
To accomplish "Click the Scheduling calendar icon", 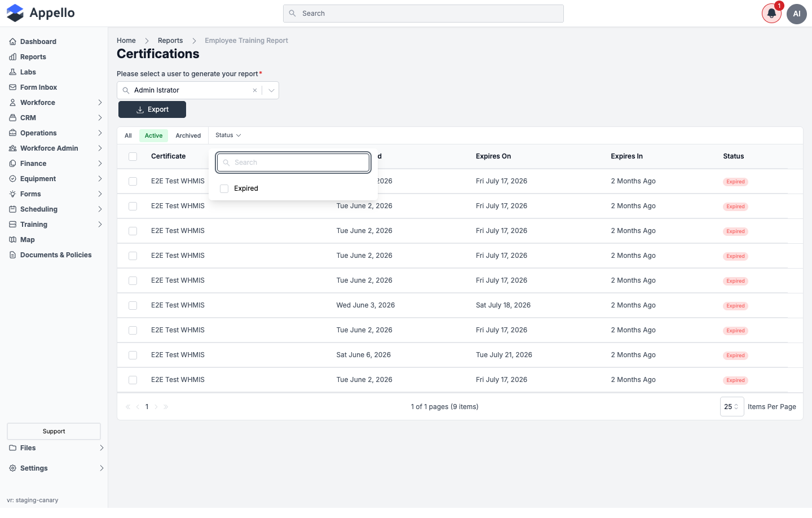I will click(12, 209).
